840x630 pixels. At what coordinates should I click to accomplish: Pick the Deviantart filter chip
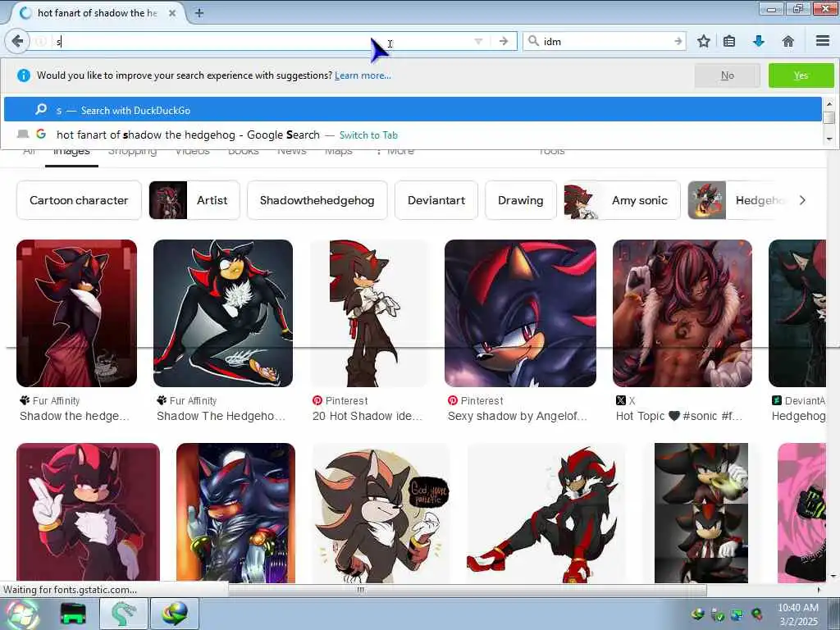click(436, 200)
